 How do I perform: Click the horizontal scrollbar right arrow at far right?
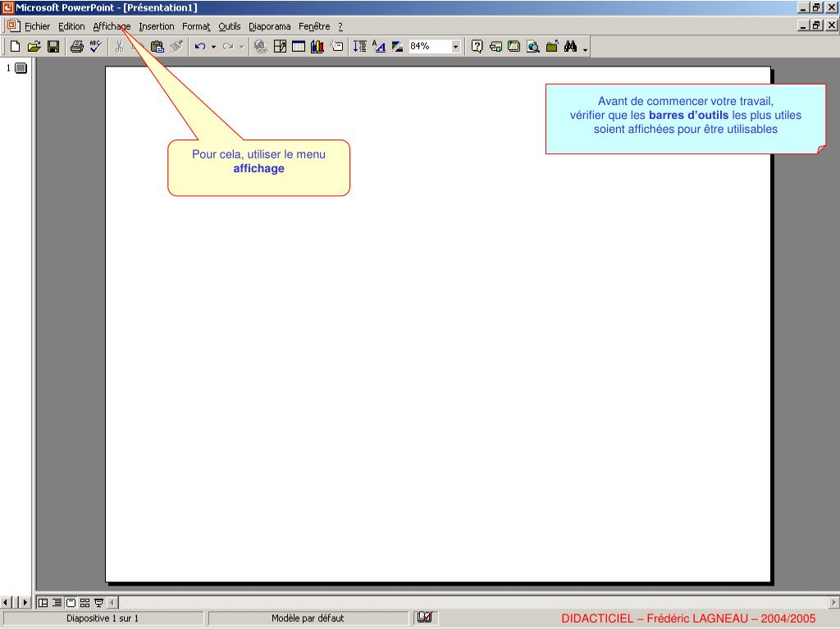(x=834, y=603)
